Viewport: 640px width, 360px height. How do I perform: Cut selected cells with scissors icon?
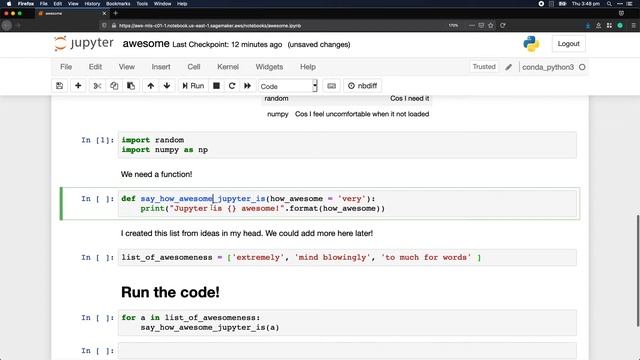point(97,86)
